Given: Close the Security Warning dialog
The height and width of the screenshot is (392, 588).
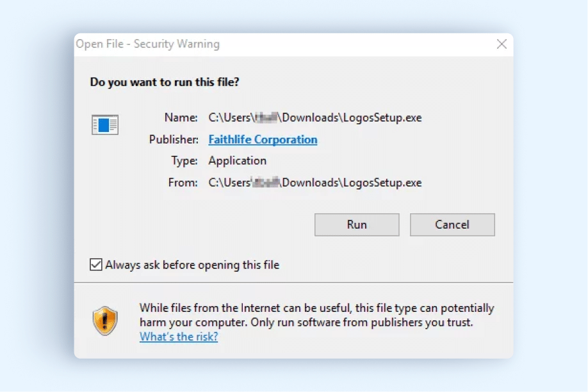Looking at the screenshot, I should (502, 44).
